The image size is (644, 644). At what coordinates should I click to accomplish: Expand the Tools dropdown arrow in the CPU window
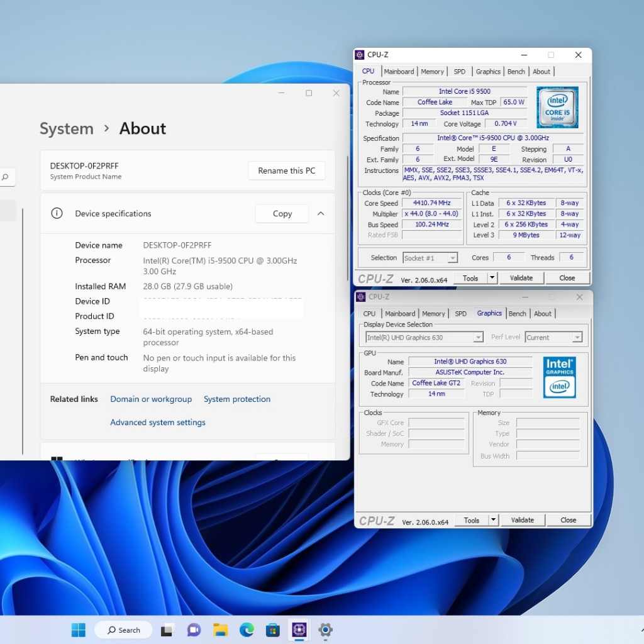pos(492,278)
